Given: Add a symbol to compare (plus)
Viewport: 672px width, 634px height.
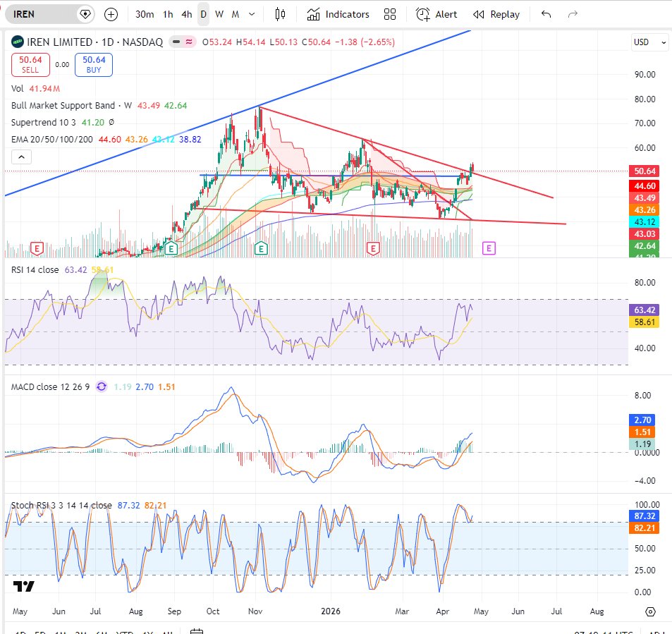Looking at the screenshot, I should [111, 14].
